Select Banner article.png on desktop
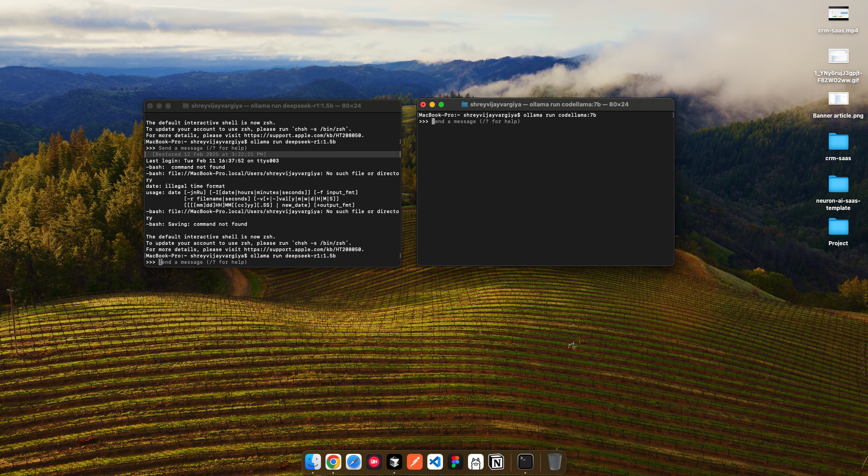This screenshot has width=868, height=476. 838,105
